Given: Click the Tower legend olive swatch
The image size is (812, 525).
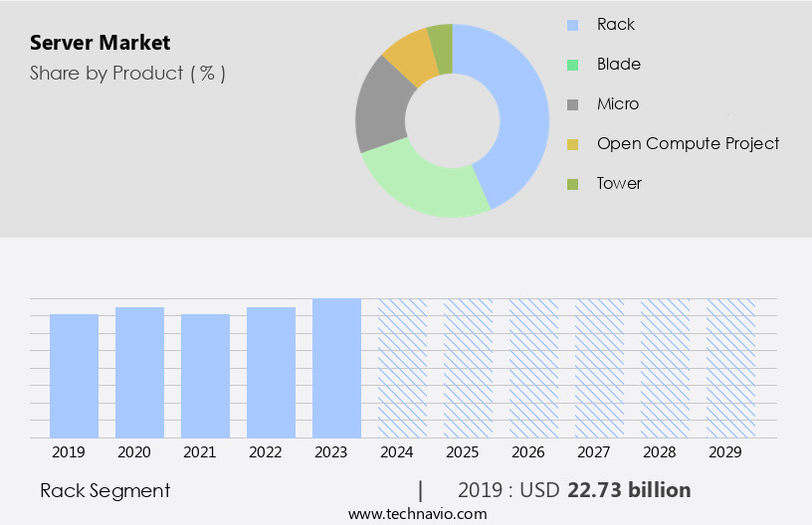Looking at the screenshot, I should (572, 184).
